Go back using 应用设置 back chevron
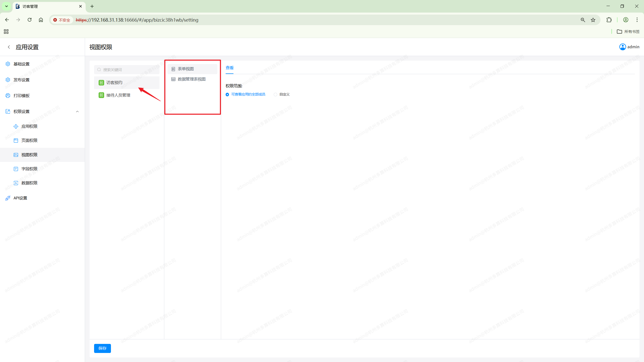Image resolution: width=644 pixels, height=362 pixels. click(x=9, y=47)
